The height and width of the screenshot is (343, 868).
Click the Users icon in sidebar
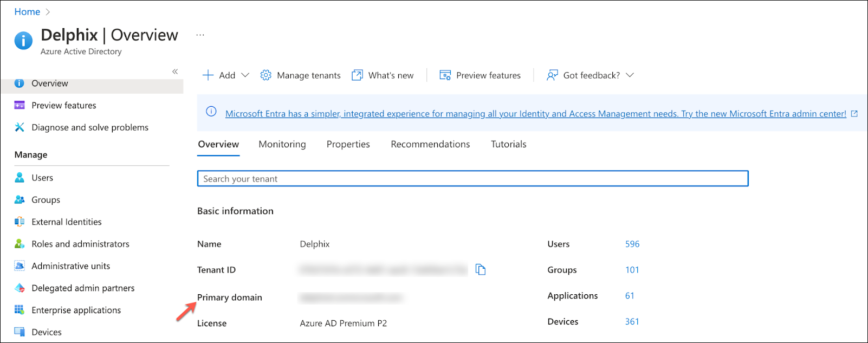tap(20, 178)
